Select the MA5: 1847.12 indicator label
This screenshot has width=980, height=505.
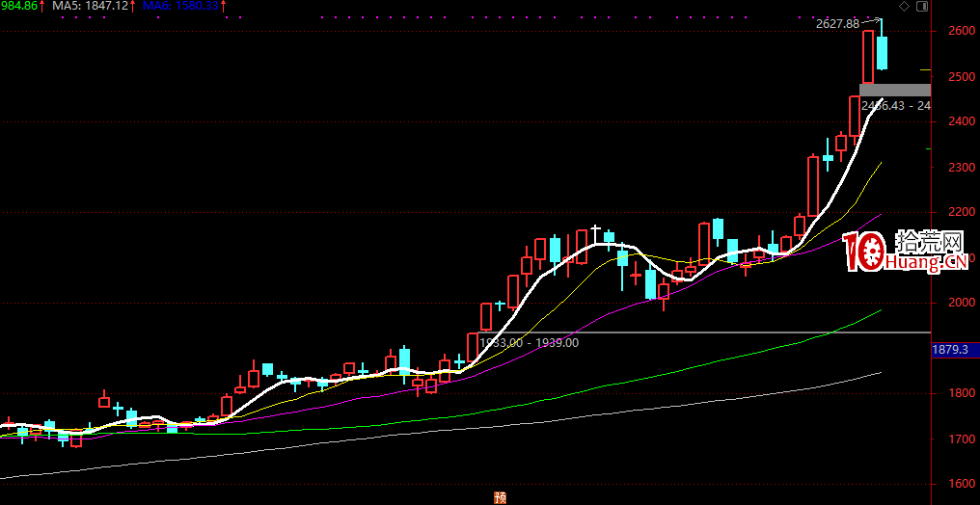[x=90, y=6]
